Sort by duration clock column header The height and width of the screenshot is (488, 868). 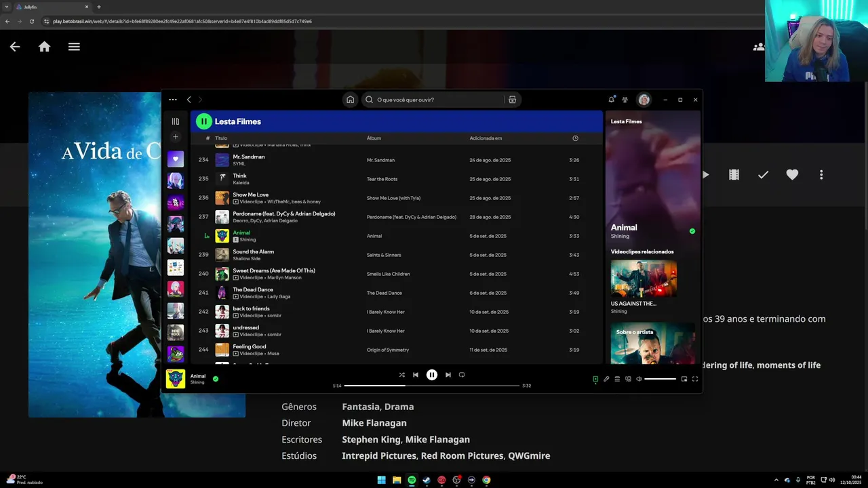coord(575,138)
